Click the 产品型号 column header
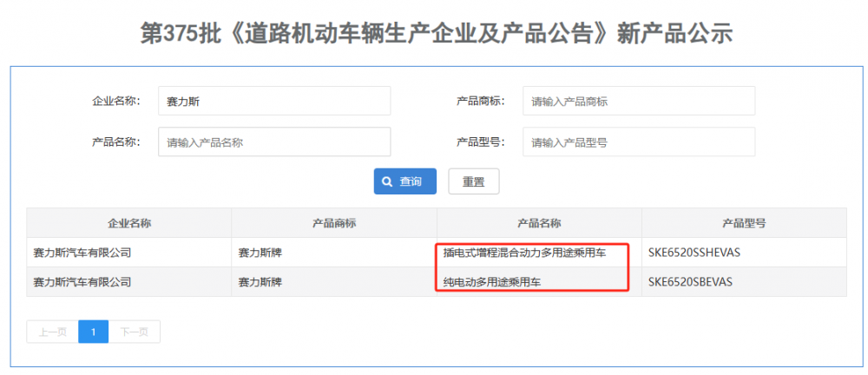 click(x=744, y=223)
